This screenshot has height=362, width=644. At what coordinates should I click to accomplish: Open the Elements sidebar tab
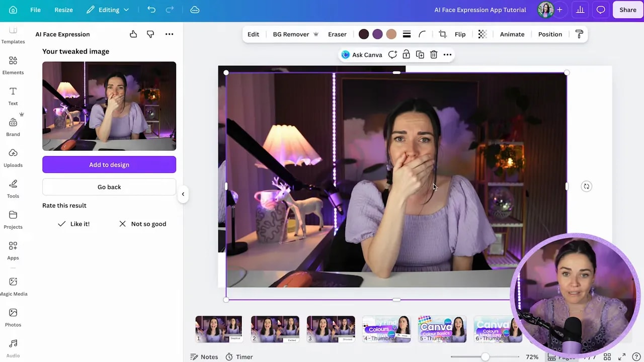(x=13, y=65)
